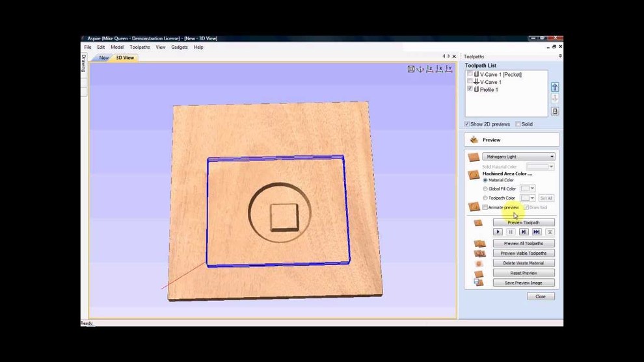644x362 pixels.
Task: Uncheck the Profile 1 toolpath checkbox
Action: tap(470, 89)
